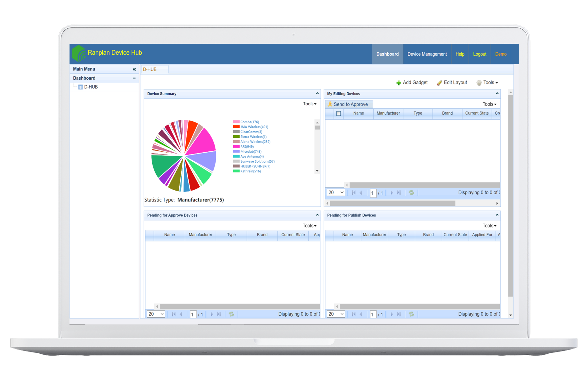Viewport: 588px width, 380px height.
Task: Click the Edit Layout button label
Action: (x=455, y=83)
